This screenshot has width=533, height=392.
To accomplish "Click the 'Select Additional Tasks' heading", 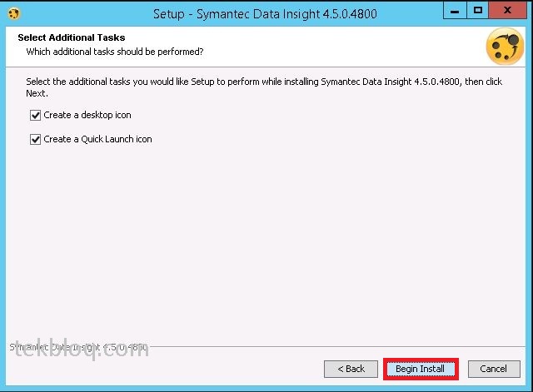I will (72, 37).
